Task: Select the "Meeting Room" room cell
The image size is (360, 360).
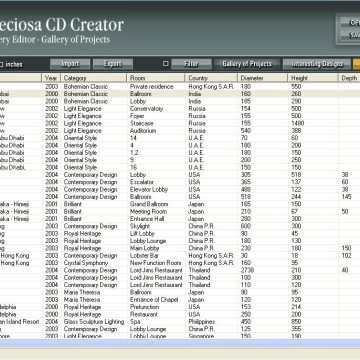Action: click(148, 211)
